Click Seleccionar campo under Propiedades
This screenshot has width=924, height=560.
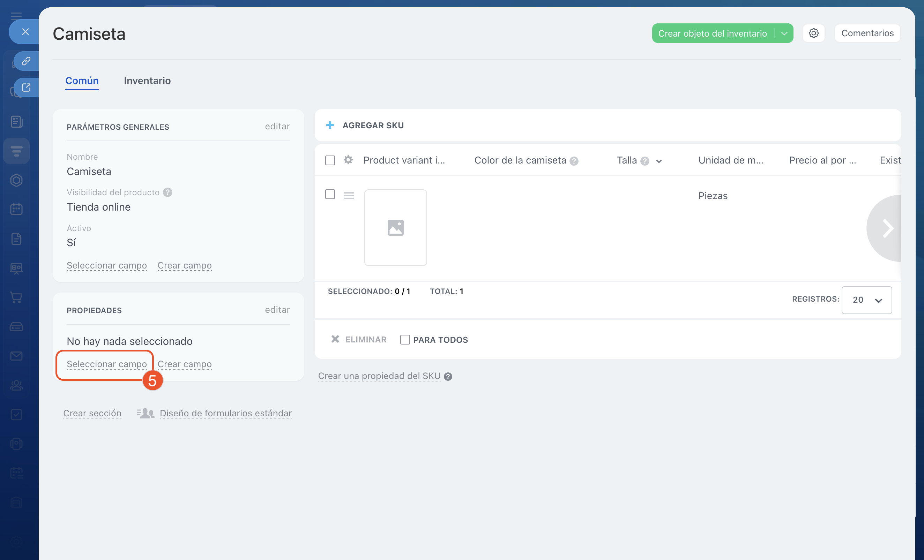click(x=106, y=364)
